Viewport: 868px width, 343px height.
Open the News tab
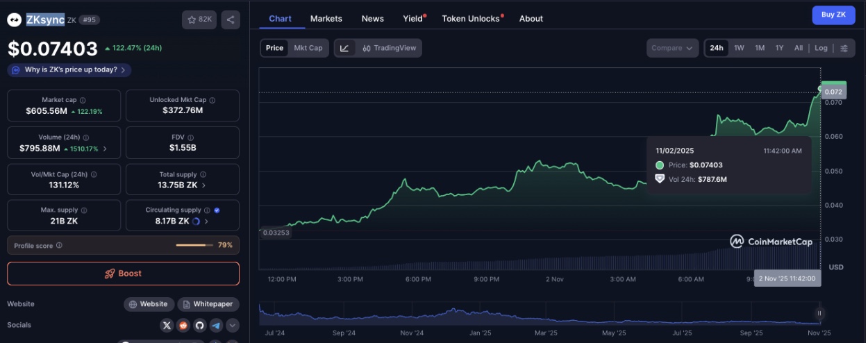pyautogui.click(x=373, y=19)
